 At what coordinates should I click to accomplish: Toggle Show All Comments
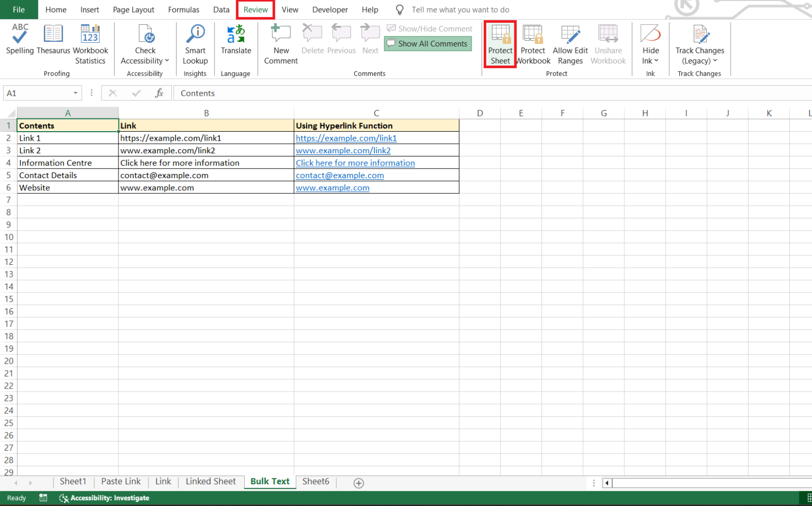point(428,43)
